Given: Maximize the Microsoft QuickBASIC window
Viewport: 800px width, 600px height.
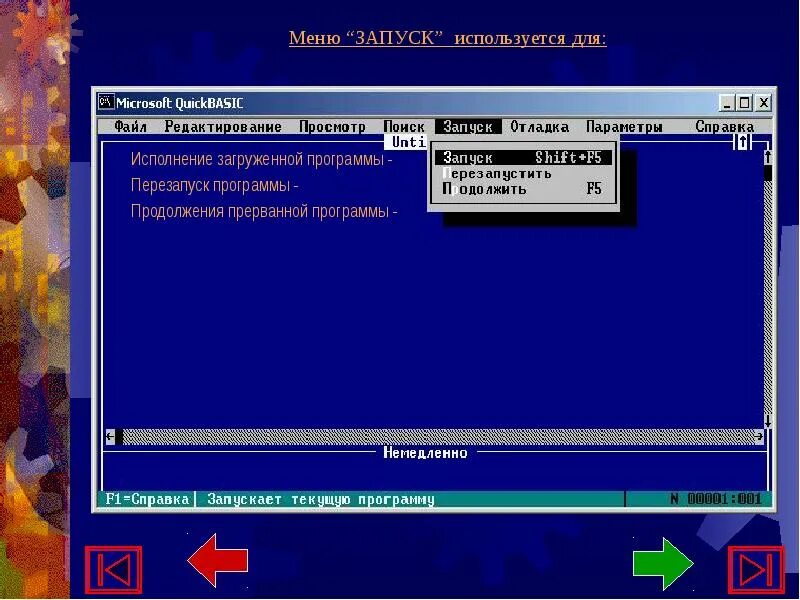Looking at the screenshot, I should (744, 103).
